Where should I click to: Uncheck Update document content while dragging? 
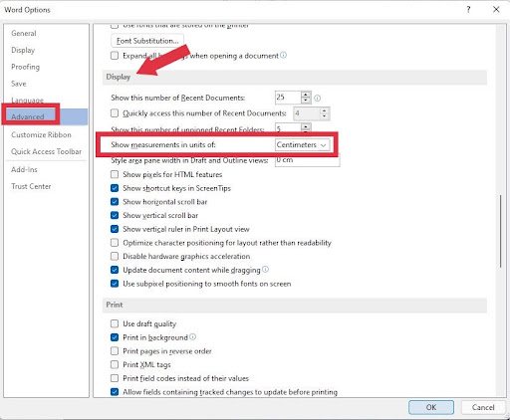click(x=115, y=270)
